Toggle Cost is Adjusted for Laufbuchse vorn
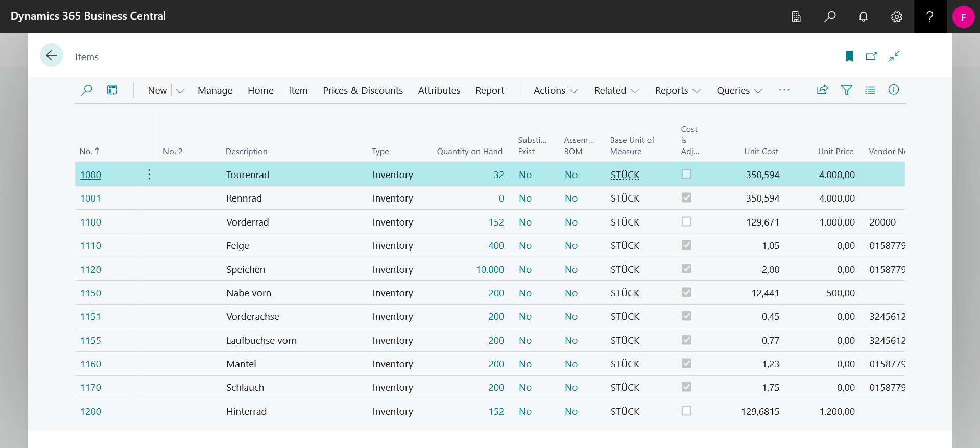Screen dimensions: 980x448 point(686,340)
